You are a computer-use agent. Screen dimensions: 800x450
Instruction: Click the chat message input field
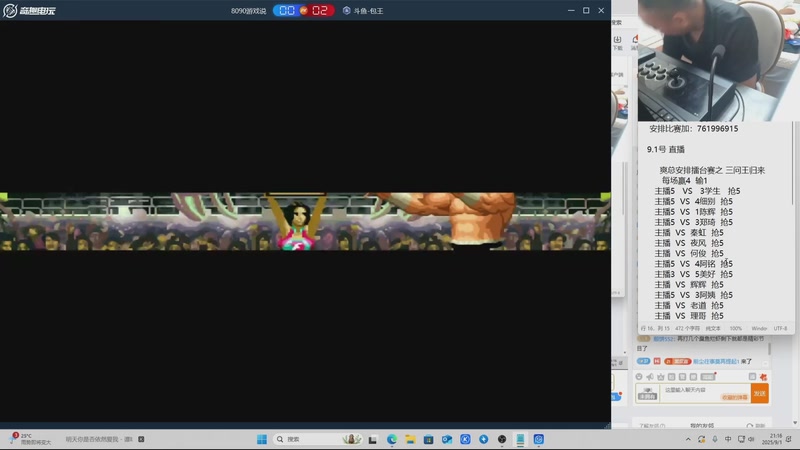click(707, 393)
